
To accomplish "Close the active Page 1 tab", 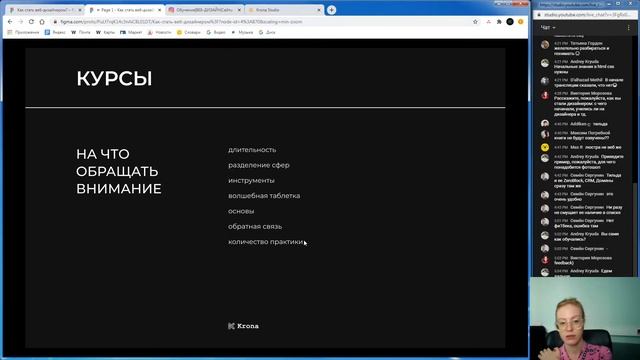I will click(159, 10).
